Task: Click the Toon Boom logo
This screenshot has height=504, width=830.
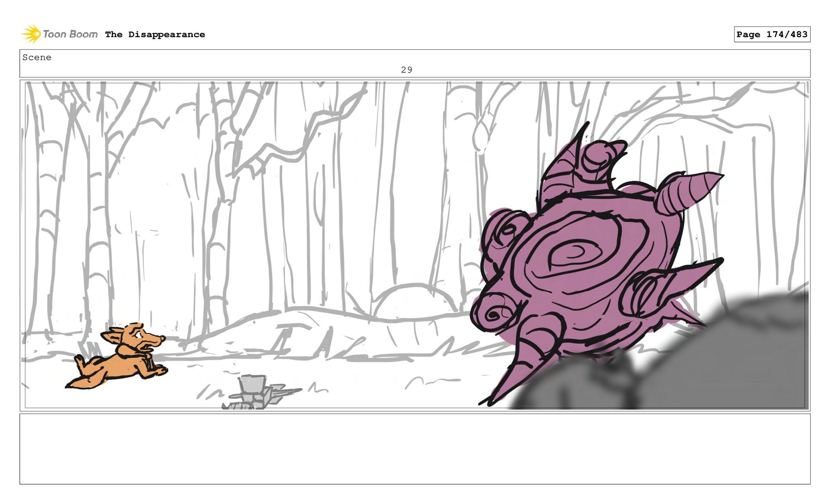Action: pos(60,34)
